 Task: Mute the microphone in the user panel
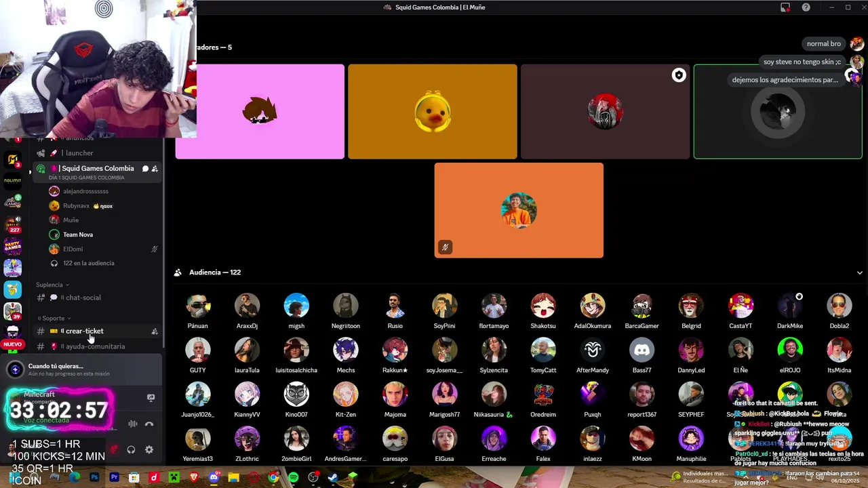pyautogui.click(x=114, y=449)
